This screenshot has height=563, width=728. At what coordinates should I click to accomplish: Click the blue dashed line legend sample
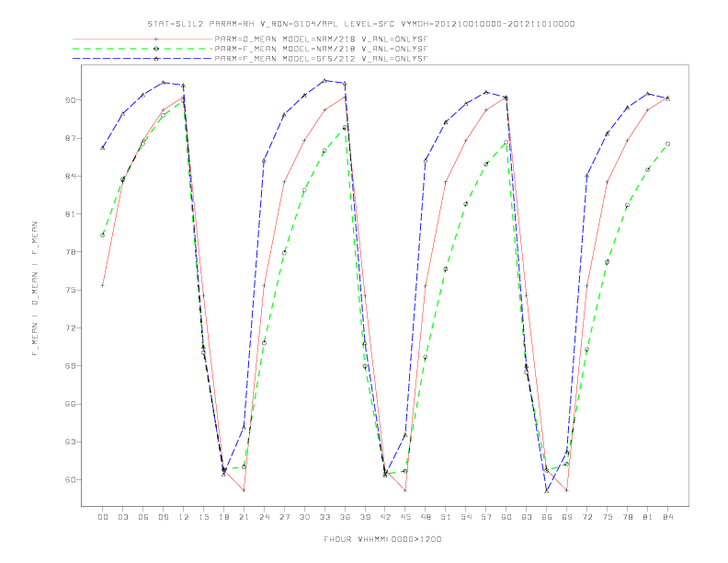pos(142,59)
